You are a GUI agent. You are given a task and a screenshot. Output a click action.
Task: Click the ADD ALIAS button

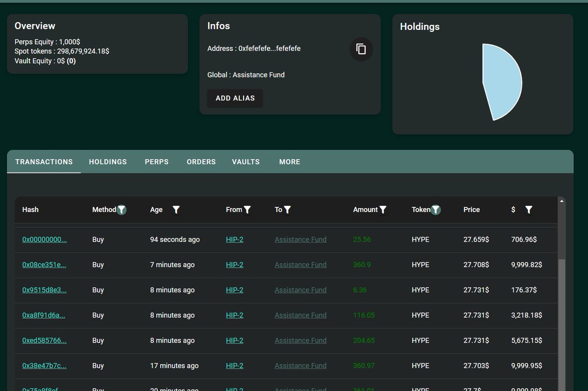235,98
